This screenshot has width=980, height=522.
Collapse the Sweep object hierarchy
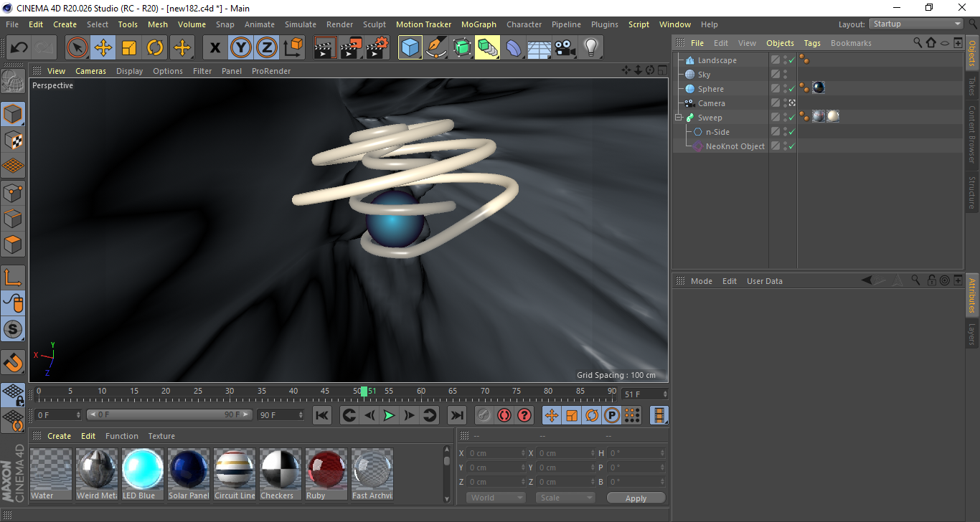679,118
